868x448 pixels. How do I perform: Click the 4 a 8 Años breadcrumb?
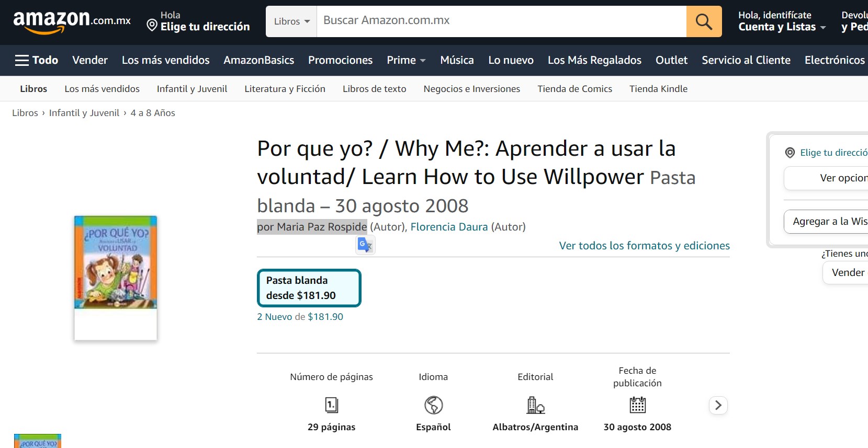(x=153, y=113)
